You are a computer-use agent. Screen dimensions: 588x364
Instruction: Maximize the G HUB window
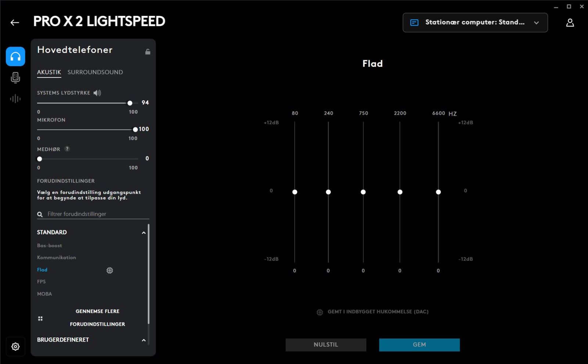[569, 7]
